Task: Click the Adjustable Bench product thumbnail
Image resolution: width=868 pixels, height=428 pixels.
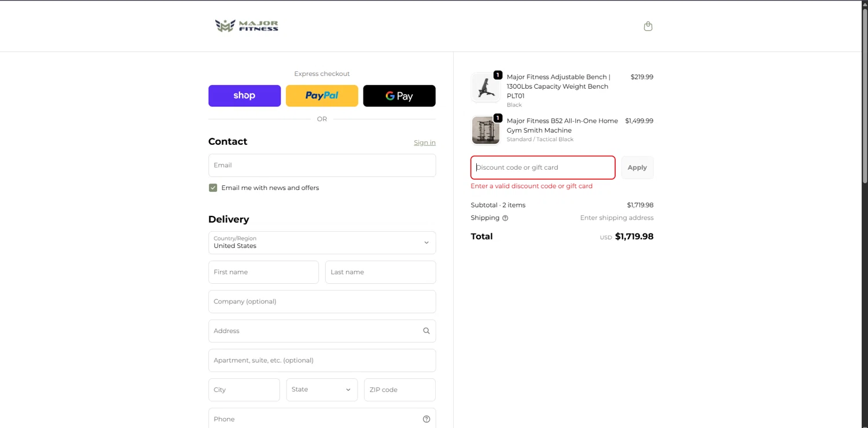Action: 486,87
